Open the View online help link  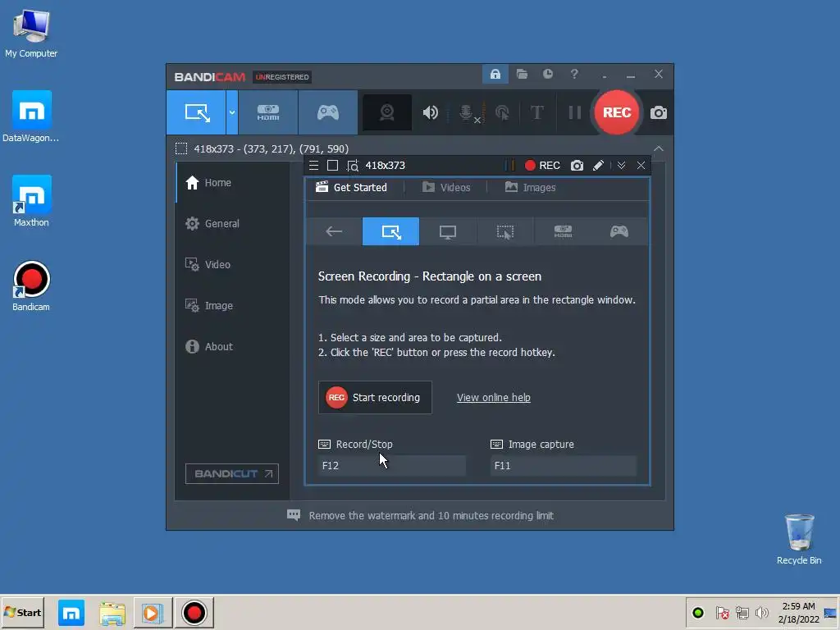coord(493,398)
